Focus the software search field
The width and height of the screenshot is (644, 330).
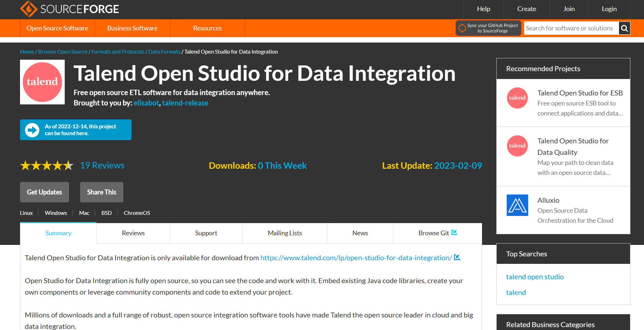coord(571,28)
